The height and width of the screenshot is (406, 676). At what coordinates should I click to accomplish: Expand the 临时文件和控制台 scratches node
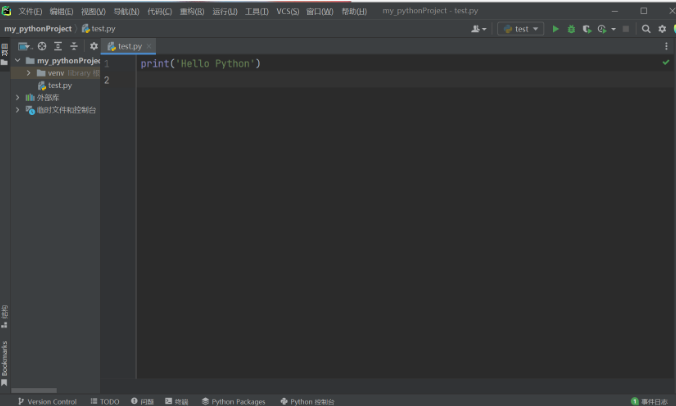click(18, 110)
